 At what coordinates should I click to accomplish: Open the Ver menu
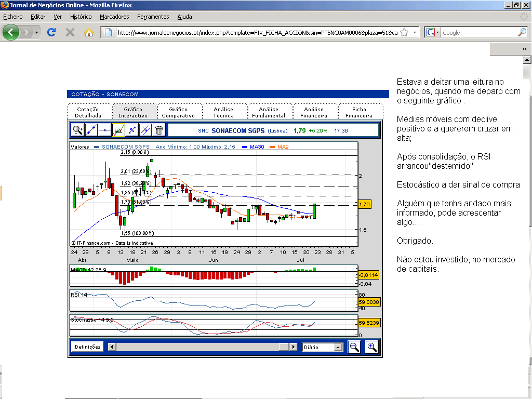click(x=58, y=17)
